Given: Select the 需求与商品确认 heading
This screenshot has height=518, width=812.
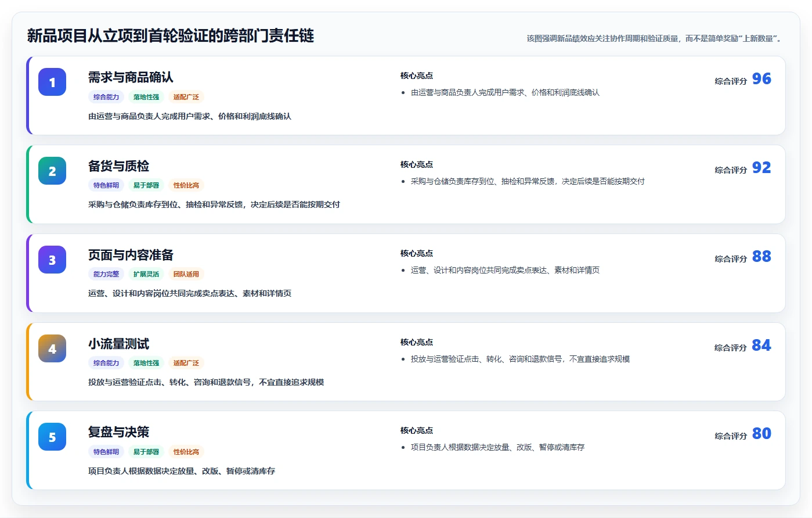Looking at the screenshot, I should point(131,77).
